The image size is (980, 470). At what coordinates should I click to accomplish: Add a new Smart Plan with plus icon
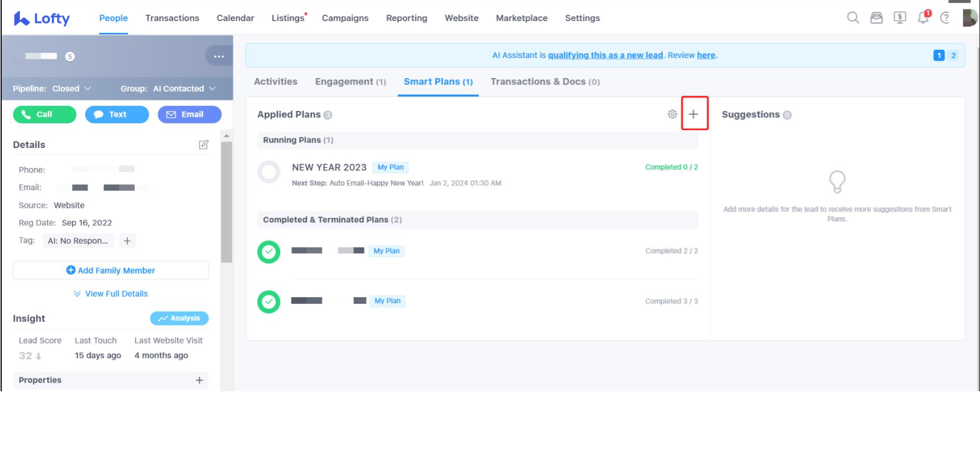click(x=694, y=114)
